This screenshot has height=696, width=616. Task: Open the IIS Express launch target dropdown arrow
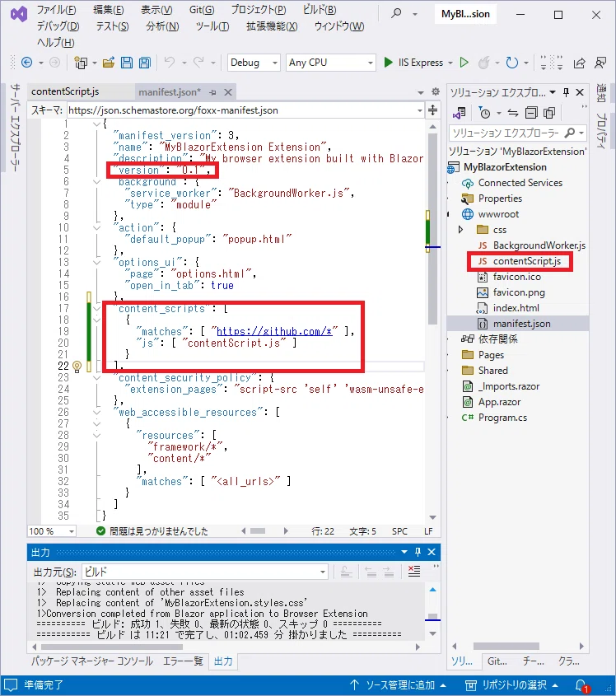(450, 63)
